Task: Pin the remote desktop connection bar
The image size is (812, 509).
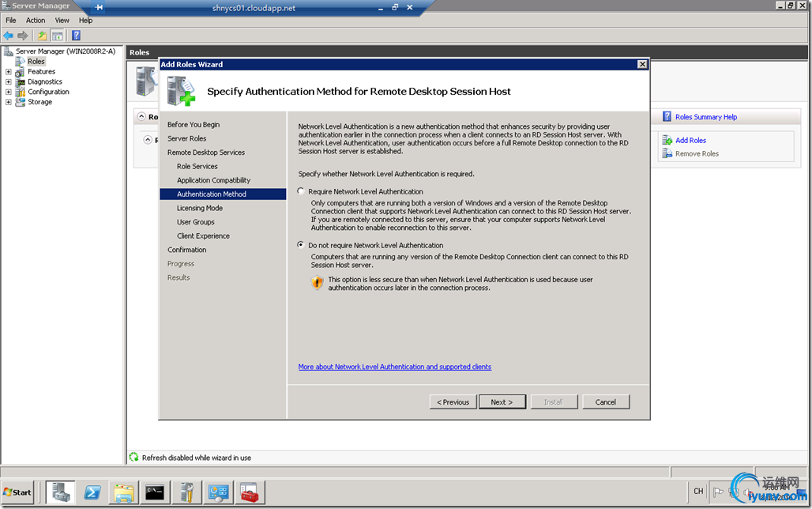Action: (x=99, y=7)
